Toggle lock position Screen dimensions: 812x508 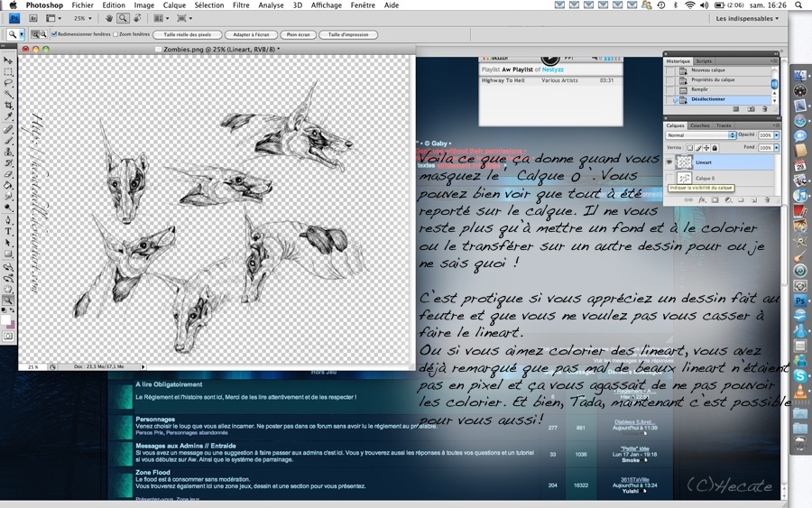point(706,148)
